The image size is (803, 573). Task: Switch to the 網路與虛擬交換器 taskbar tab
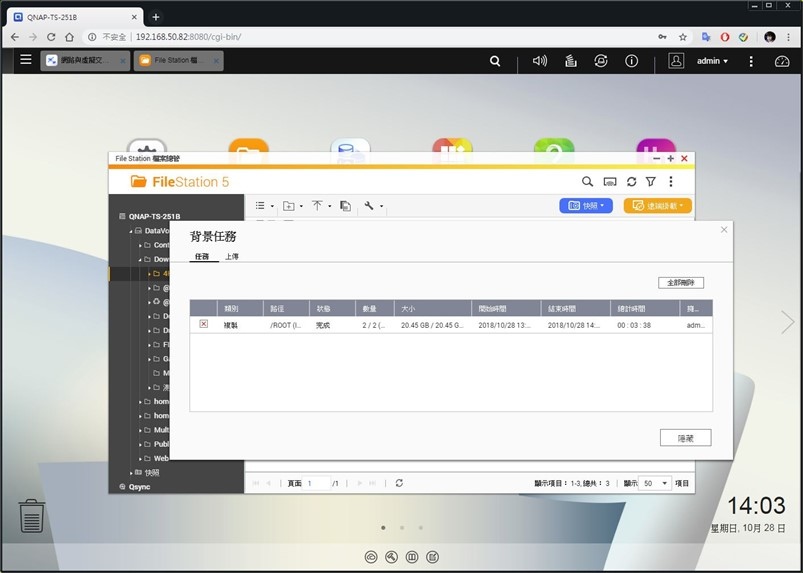[85, 60]
